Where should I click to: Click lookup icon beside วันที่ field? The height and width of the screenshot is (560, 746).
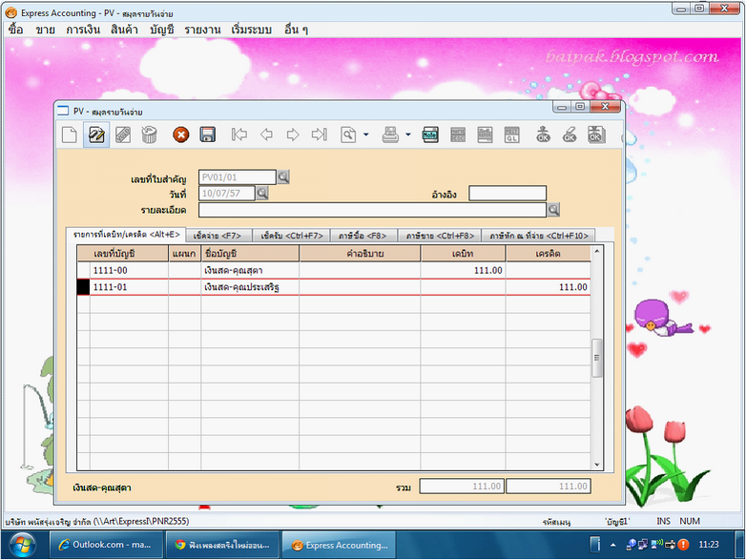click(x=262, y=193)
